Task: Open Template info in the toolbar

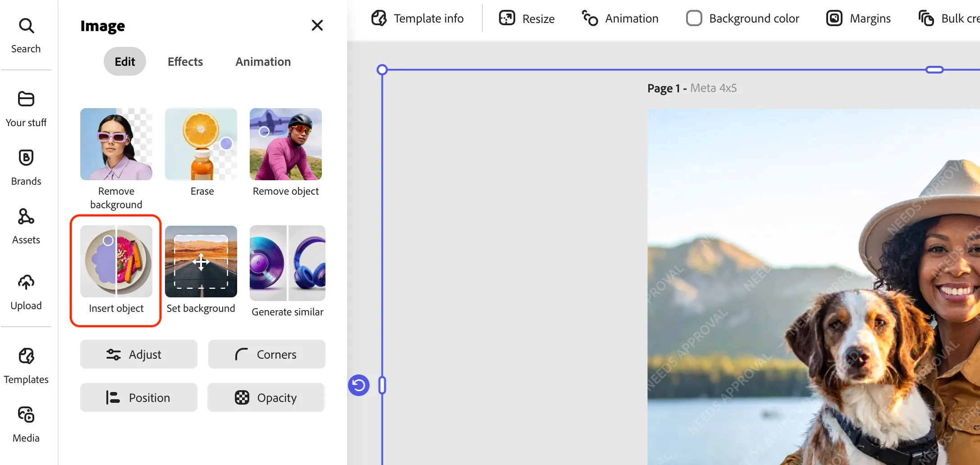Action: click(x=417, y=18)
